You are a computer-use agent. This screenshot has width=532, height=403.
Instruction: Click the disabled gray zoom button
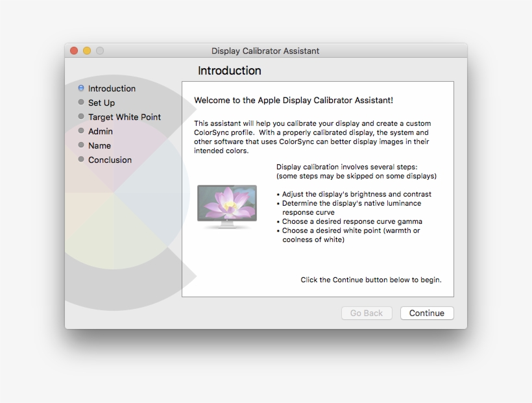tap(100, 51)
